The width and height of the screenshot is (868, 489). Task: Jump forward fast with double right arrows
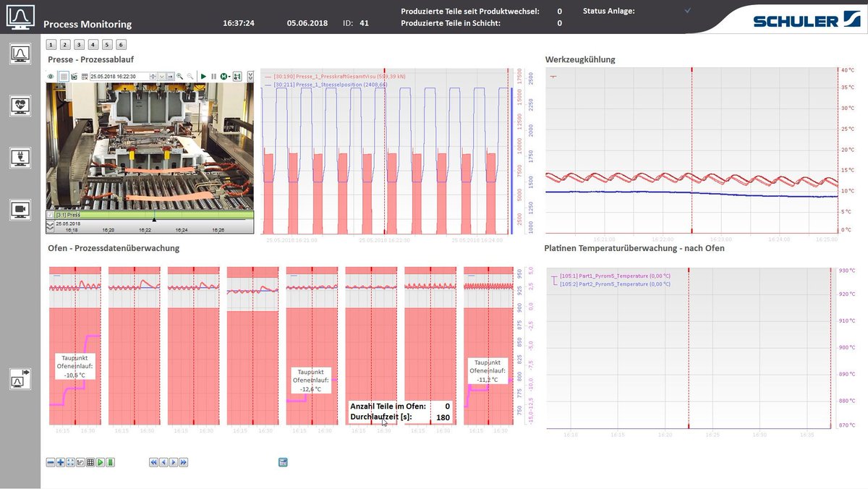pos(184,462)
